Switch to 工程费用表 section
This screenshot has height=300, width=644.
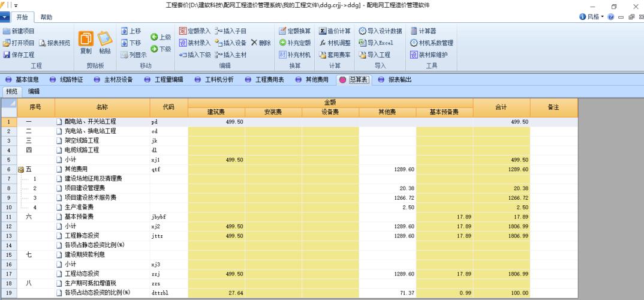pyautogui.click(x=264, y=80)
